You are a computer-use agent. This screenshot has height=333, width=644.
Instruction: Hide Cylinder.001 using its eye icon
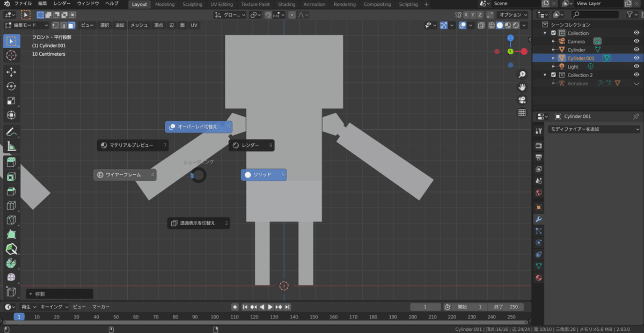(636, 58)
